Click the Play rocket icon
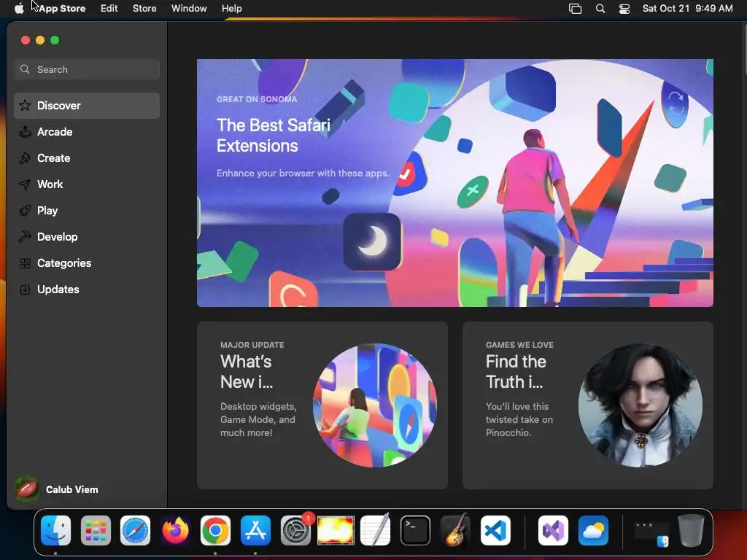This screenshot has width=747, height=560. [25, 211]
